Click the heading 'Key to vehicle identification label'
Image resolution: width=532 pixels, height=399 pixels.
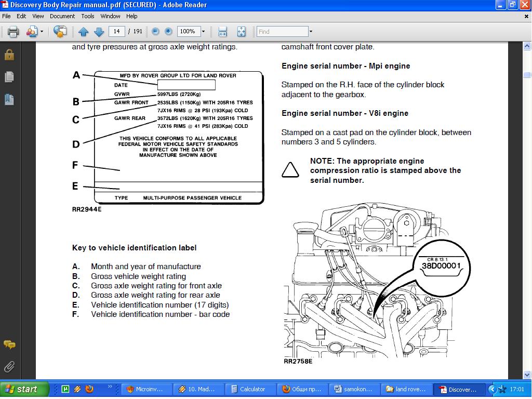135,248
